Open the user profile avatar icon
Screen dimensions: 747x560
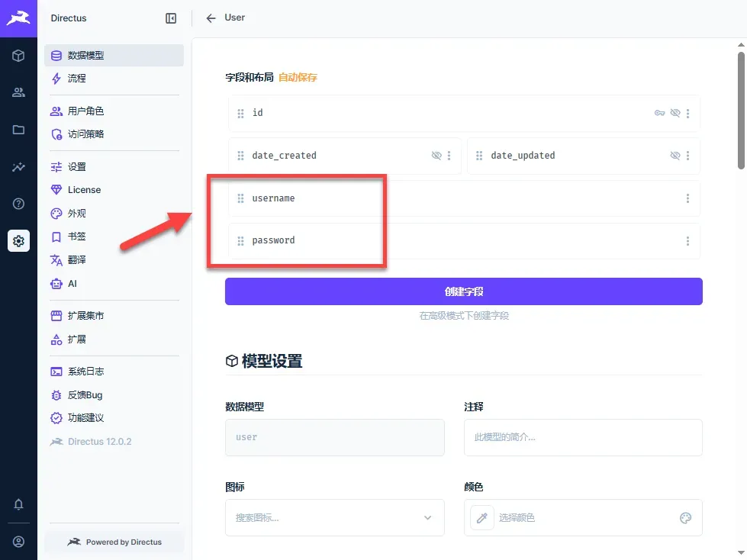[18, 542]
